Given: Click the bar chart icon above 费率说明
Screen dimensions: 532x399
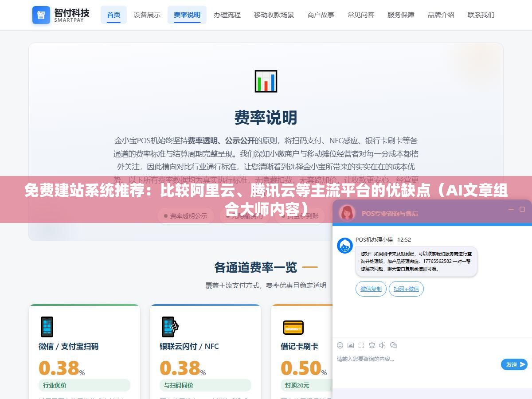Looking at the screenshot, I should (266, 81).
